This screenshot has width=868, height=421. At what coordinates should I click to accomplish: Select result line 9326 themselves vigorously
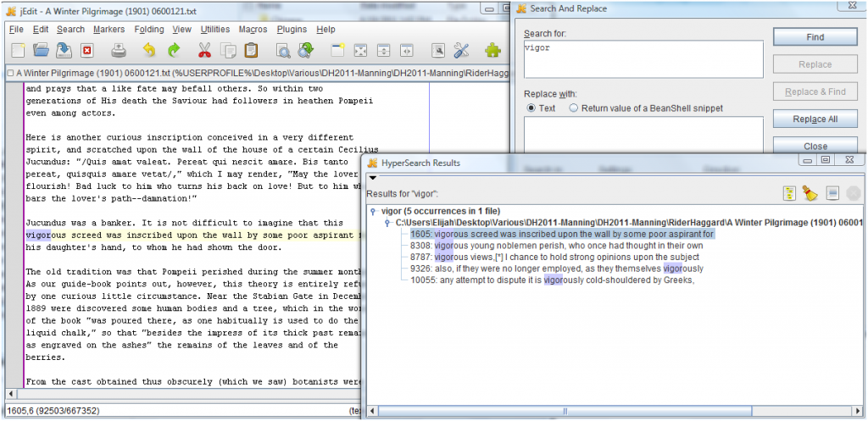tap(556, 269)
